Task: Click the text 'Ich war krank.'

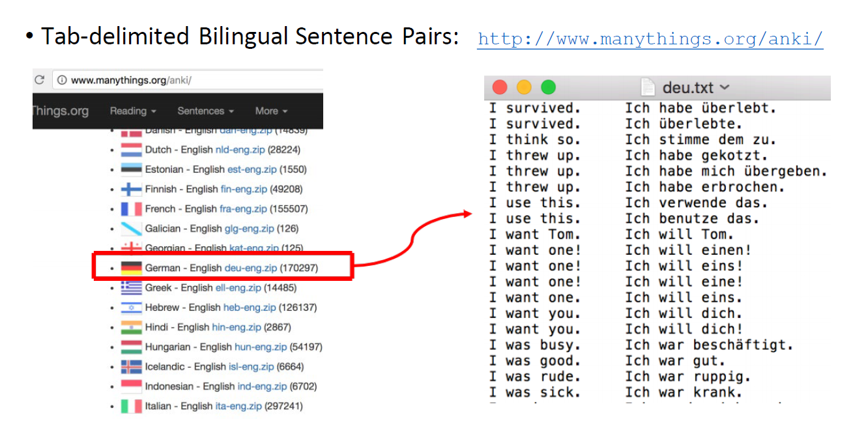Action: click(x=684, y=392)
